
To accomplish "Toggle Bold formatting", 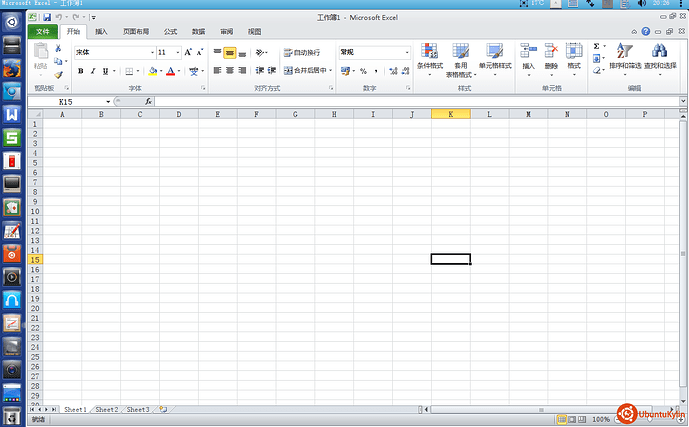I will (x=80, y=71).
